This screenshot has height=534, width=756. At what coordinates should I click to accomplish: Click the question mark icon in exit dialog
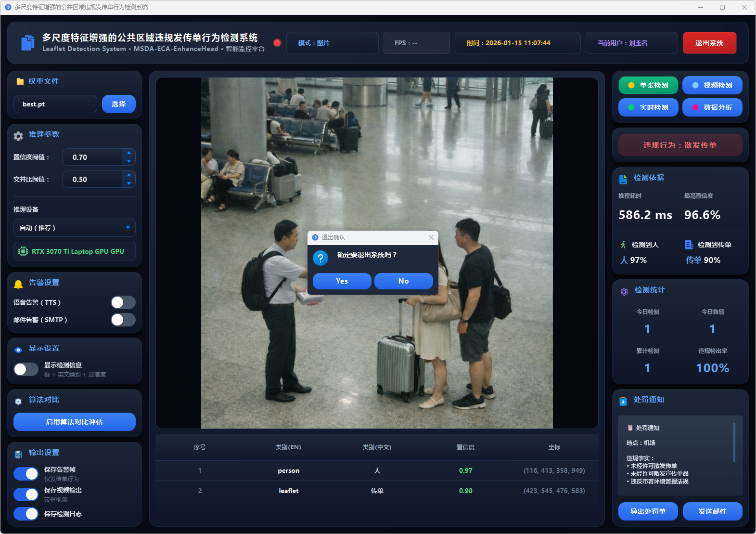click(320, 258)
